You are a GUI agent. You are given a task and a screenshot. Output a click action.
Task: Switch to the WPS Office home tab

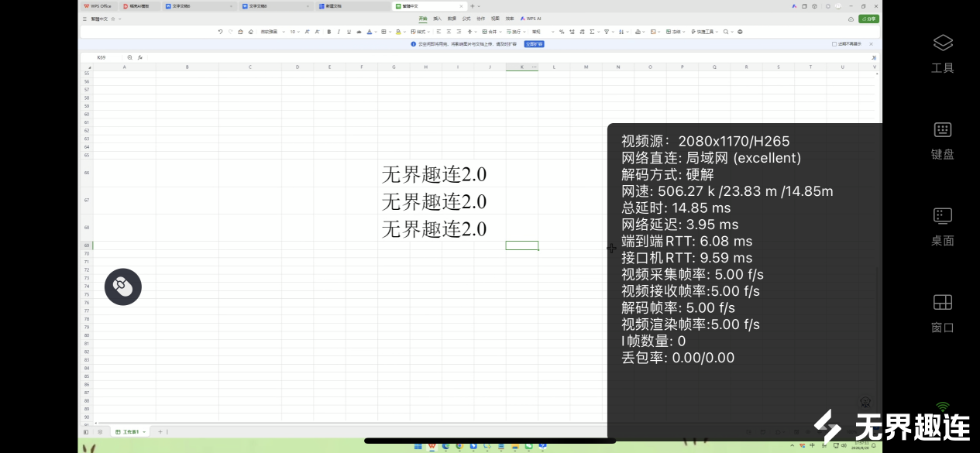(98, 5)
